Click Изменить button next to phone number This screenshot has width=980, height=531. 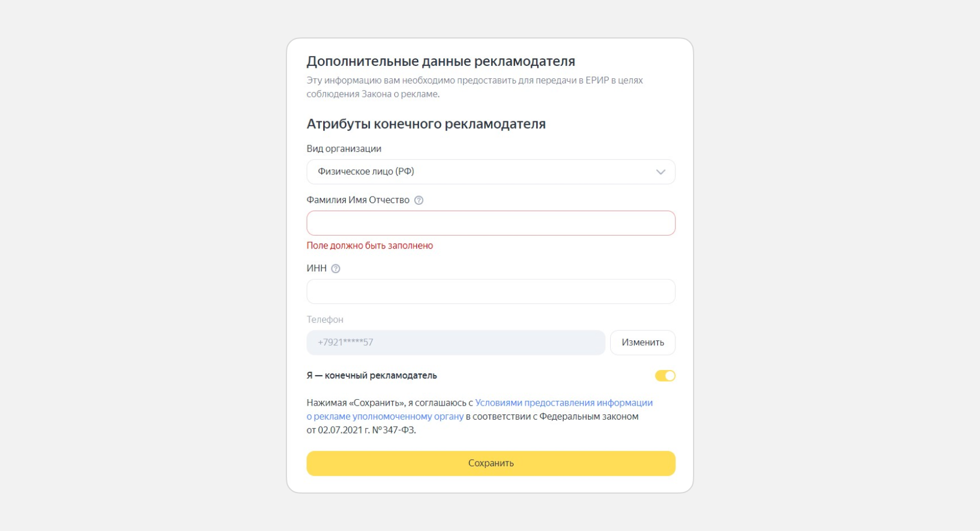[x=643, y=343]
